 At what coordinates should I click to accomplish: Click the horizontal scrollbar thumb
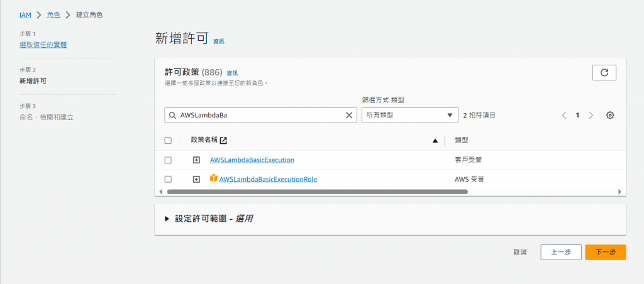pos(318,192)
